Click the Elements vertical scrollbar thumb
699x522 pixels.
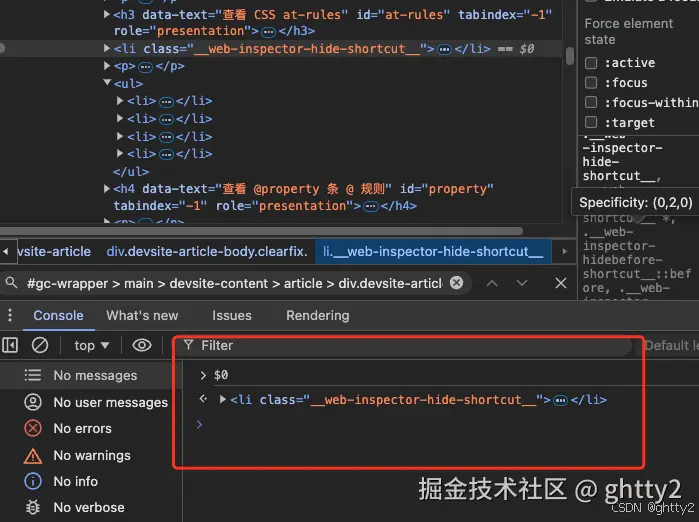[570, 56]
